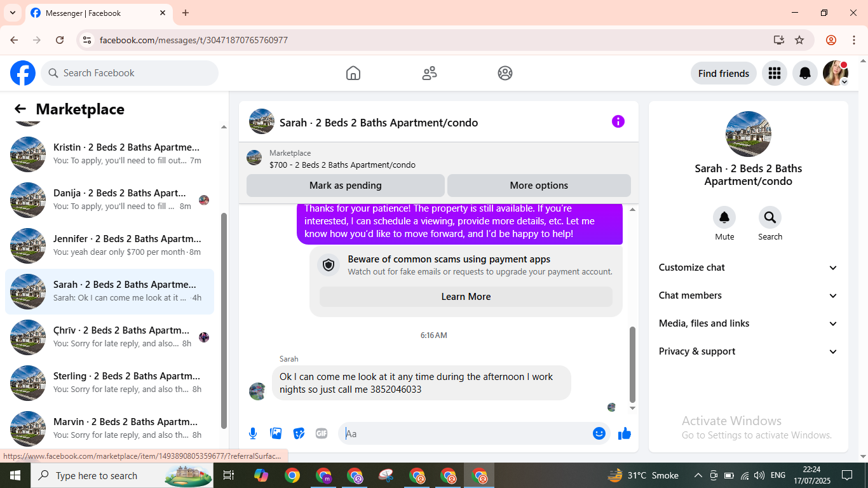Screen dimensions: 868x488
Task: Expand the Privacy & support section
Action: pyautogui.click(x=749, y=351)
